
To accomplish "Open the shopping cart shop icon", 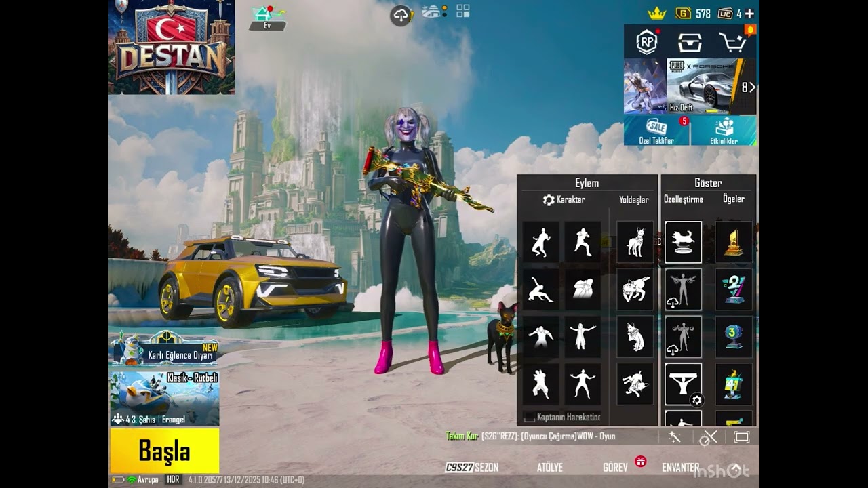I will [733, 43].
